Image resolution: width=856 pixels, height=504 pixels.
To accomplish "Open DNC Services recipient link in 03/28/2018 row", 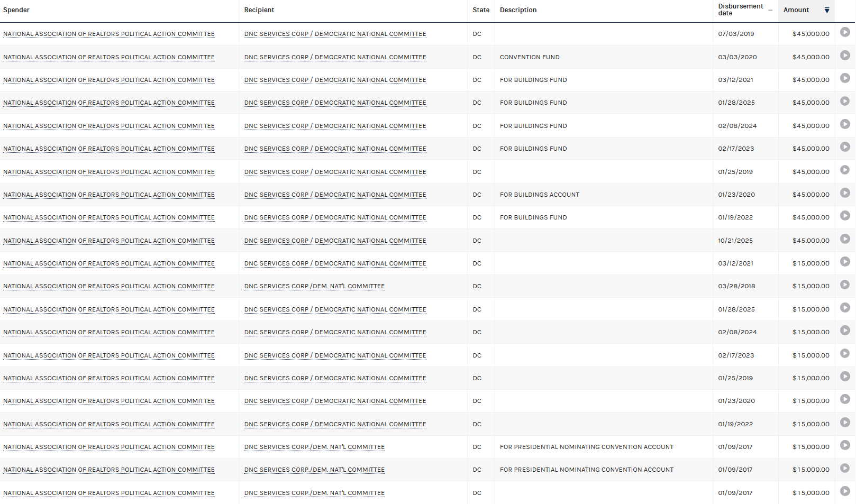I will (314, 286).
